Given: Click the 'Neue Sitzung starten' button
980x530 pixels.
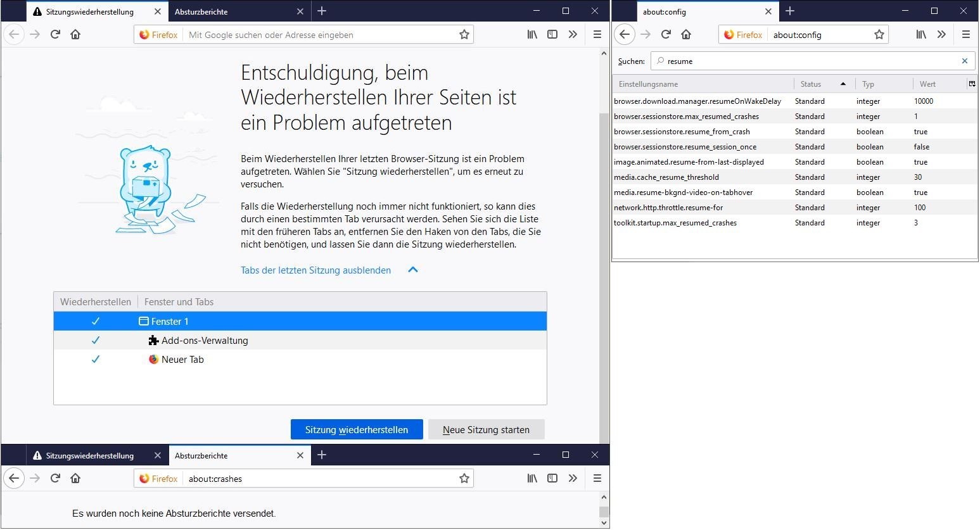Looking at the screenshot, I should [x=486, y=429].
